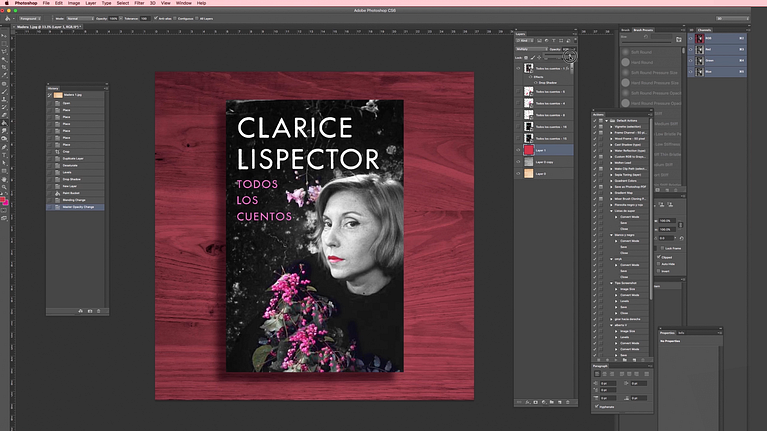
Task: Hide the red Layer 1 visibility eye
Action: click(x=519, y=149)
